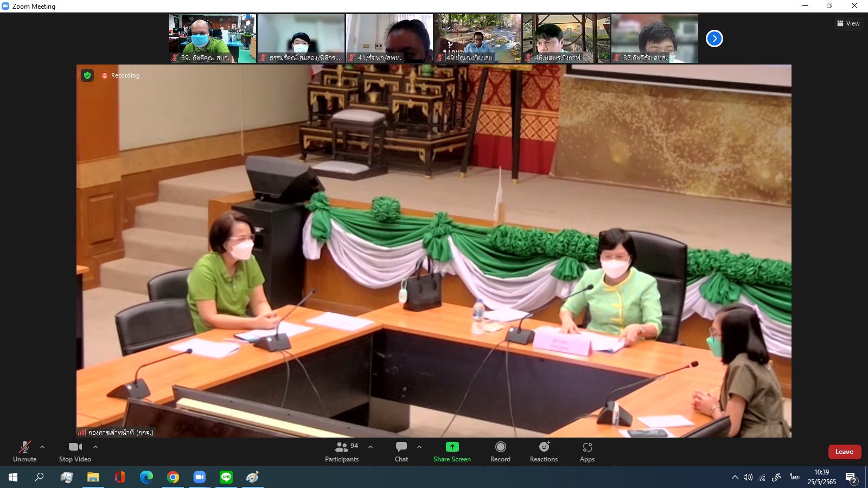The image size is (868, 488).
Task: Click the green encryption shield icon
Action: click(87, 75)
